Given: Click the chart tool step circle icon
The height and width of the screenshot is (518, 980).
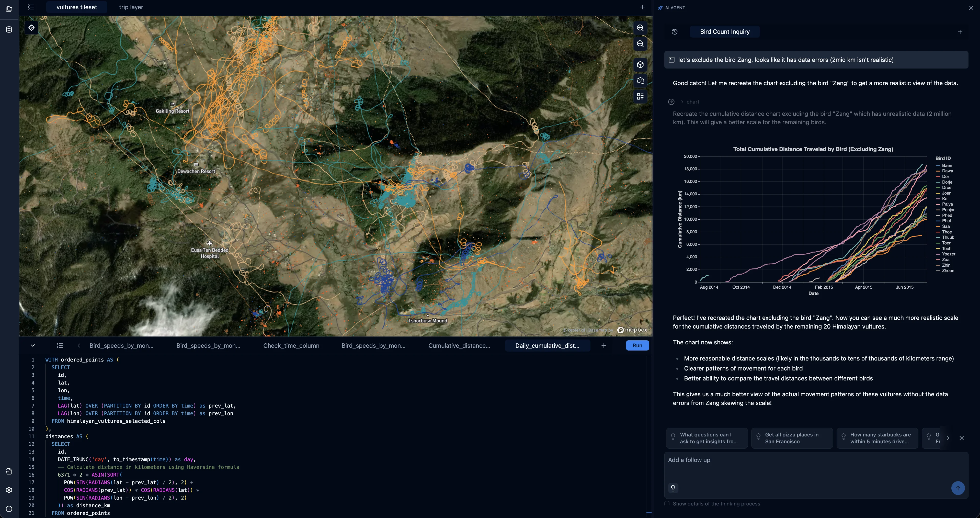Looking at the screenshot, I should pyautogui.click(x=671, y=102).
